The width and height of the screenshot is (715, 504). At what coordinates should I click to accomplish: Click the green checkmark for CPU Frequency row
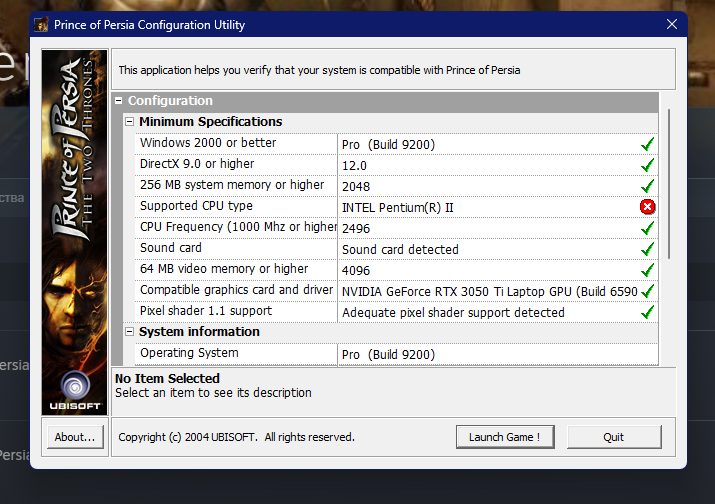point(648,228)
